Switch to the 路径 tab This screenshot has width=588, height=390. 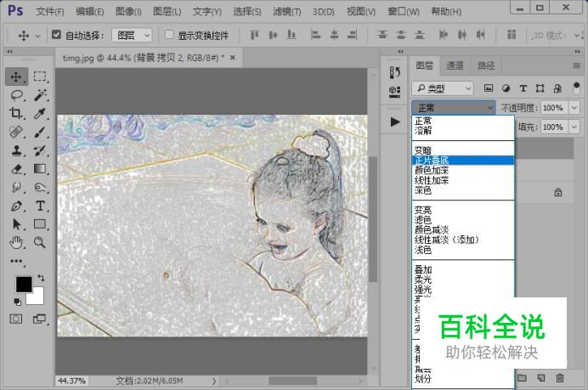(486, 66)
